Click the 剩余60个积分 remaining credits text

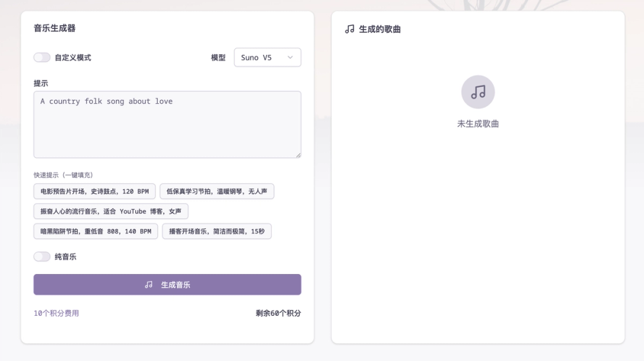pos(278,313)
